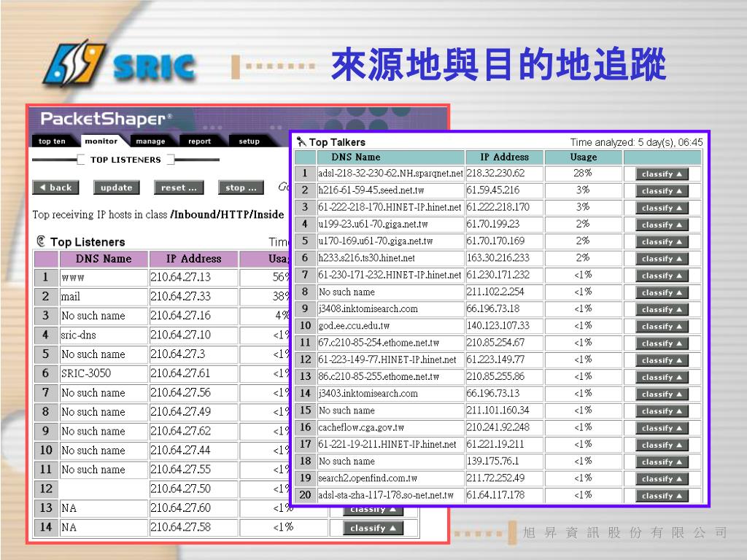Select listener IP 210.64.27.50
The width and height of the screenshot is (747, 560).
coord(181,489)
